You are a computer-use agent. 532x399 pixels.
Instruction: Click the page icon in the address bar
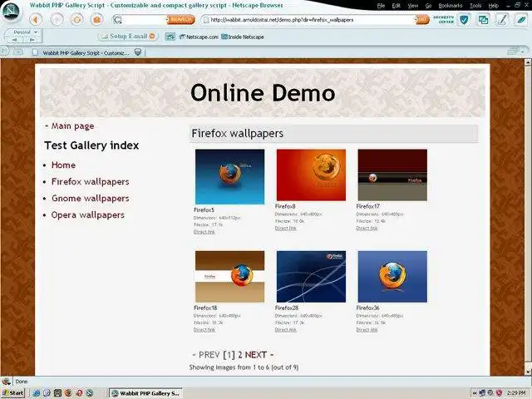pos(205,20)
